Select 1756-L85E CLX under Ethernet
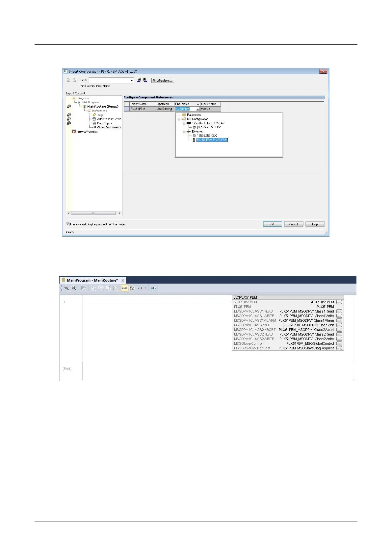Image resolution: width=392 pixels, height=554 pixels. pos(207,136)
